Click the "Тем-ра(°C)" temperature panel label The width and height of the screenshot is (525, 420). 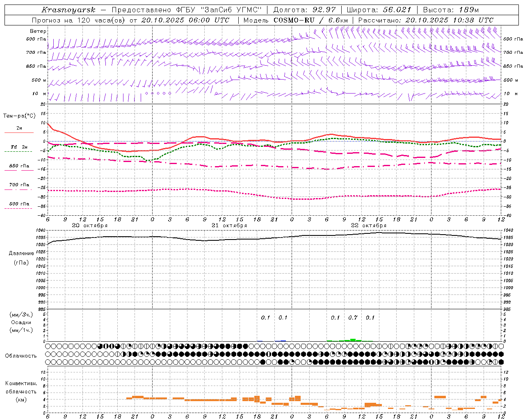coord(19,116)
